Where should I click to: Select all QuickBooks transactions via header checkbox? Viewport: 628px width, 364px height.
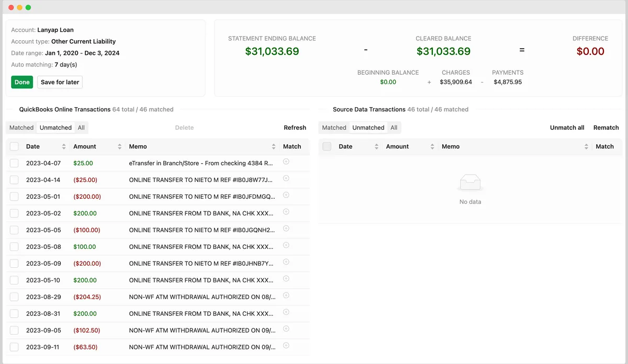14,146
